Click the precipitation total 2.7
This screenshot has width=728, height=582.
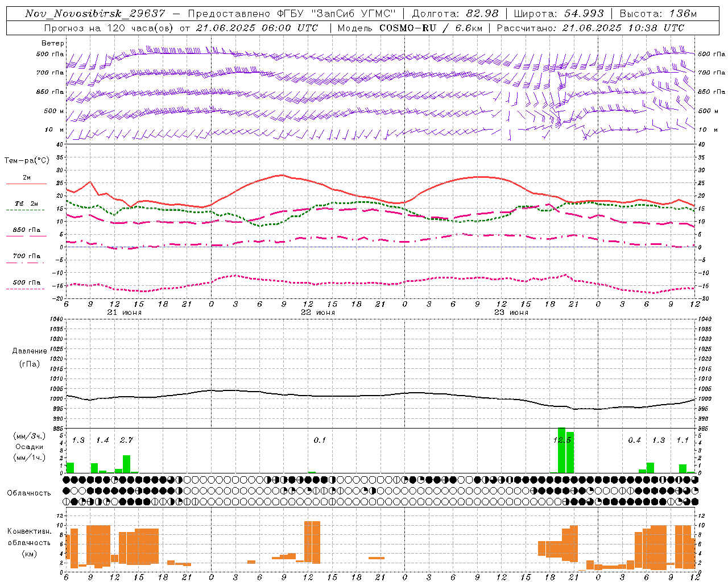126,440
